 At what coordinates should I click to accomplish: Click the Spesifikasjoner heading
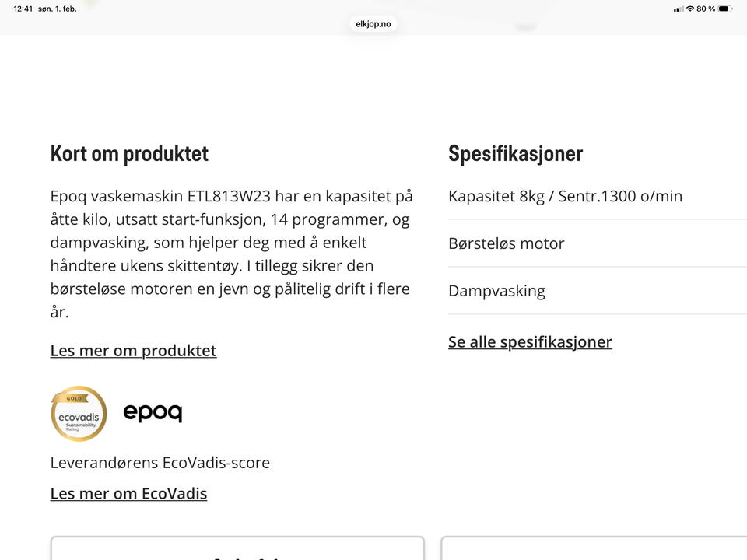515,153
